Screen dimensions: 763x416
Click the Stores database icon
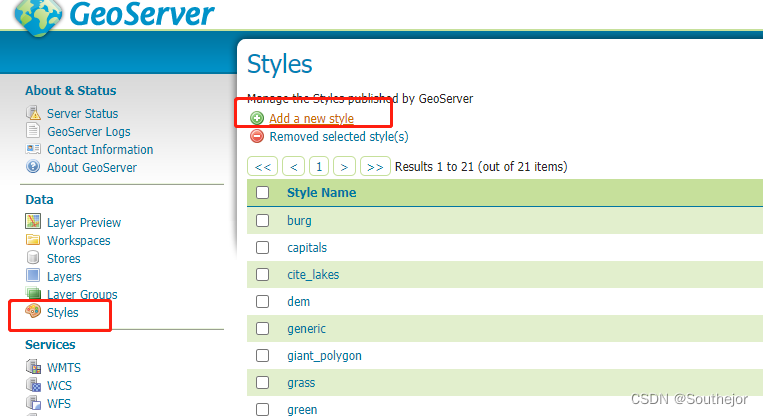click(x=33, y=257)
